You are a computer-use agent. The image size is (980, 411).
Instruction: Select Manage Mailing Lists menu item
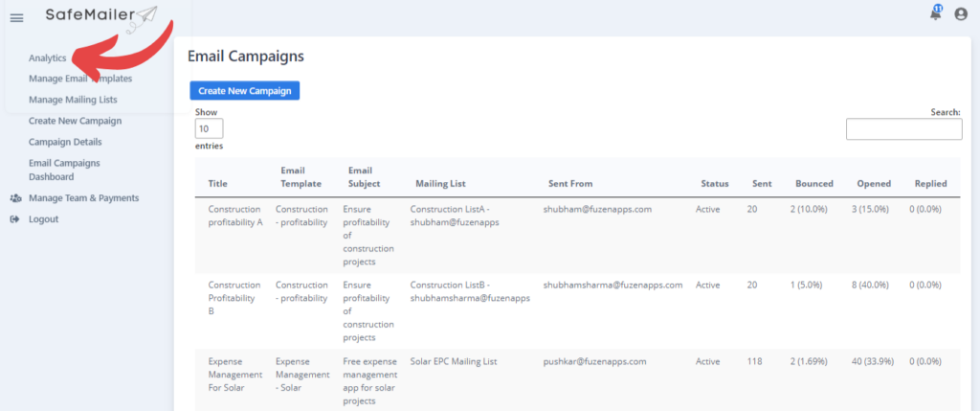point(73,100)
